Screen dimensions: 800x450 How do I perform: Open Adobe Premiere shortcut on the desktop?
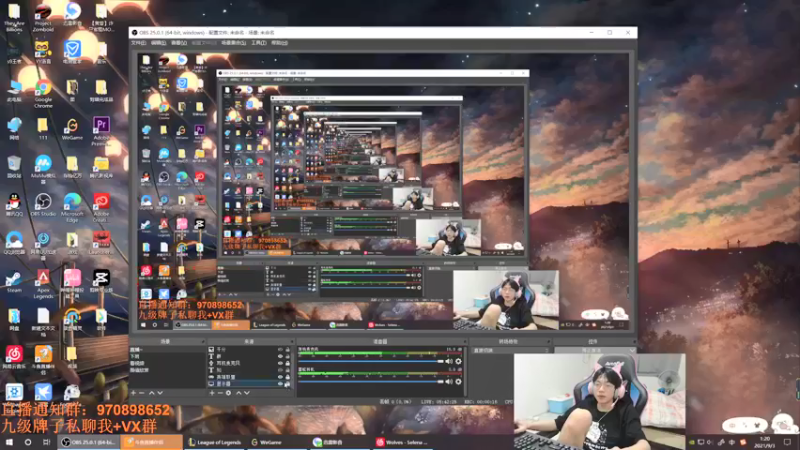pos(101,131)
